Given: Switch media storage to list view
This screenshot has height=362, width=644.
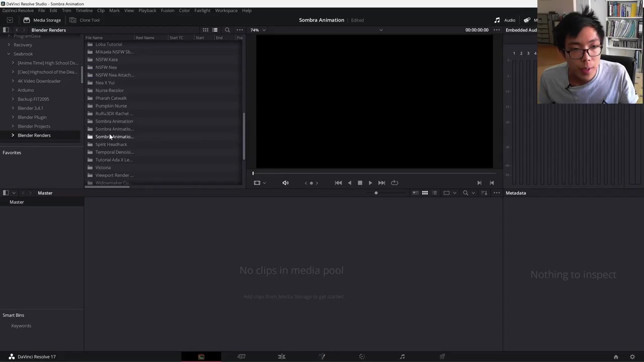Looking at the screenshot, I should coord(215,30).
